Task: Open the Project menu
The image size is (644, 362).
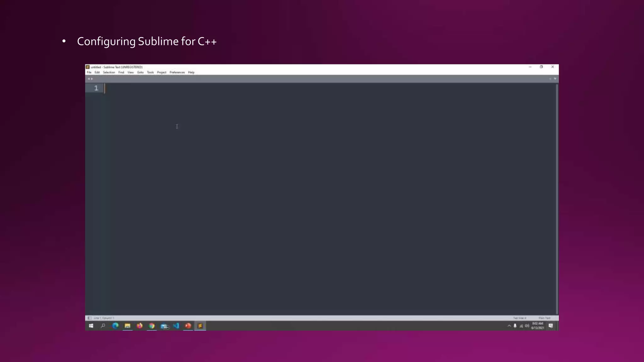Action: point(162,72)
